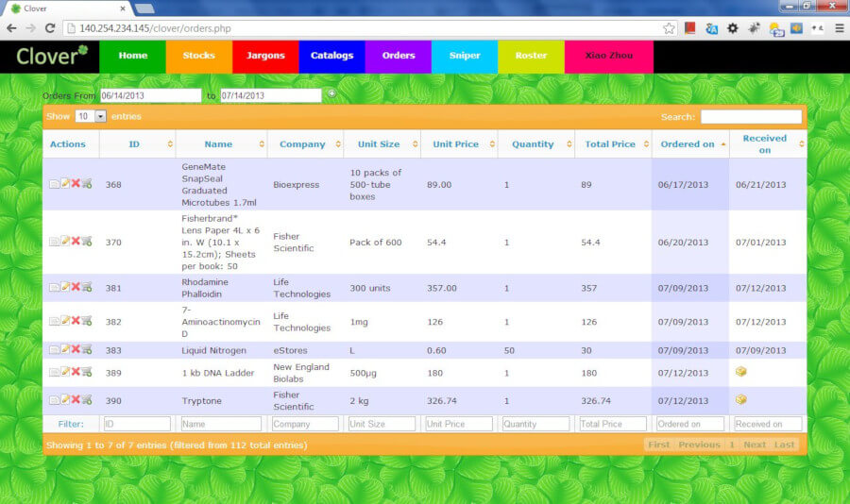The image size is (850, 504).
Task: Open the translate extension icon
Action: [x=711, y=28]
